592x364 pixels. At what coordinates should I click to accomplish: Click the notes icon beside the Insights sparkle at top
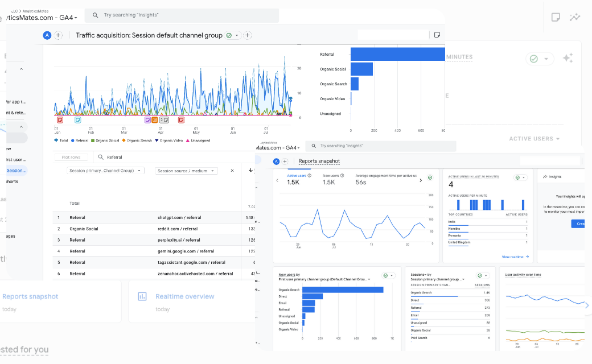point(556,17)
